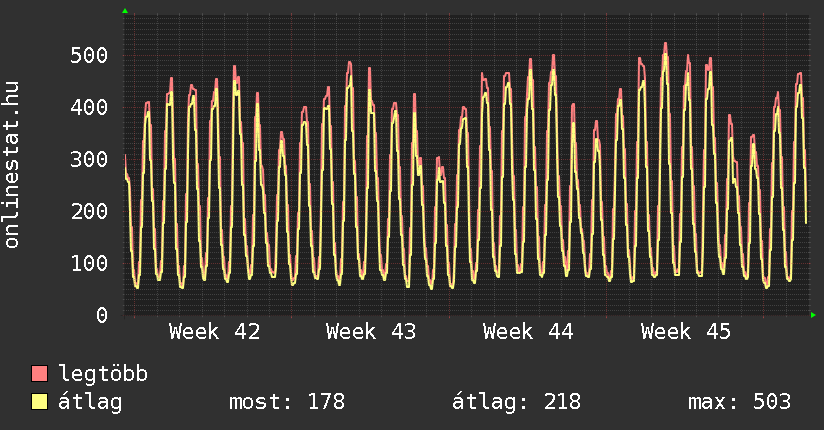The image size is (824, 430).
Task: Click the green arrow ending the x-axis
Action: [814, 315]
